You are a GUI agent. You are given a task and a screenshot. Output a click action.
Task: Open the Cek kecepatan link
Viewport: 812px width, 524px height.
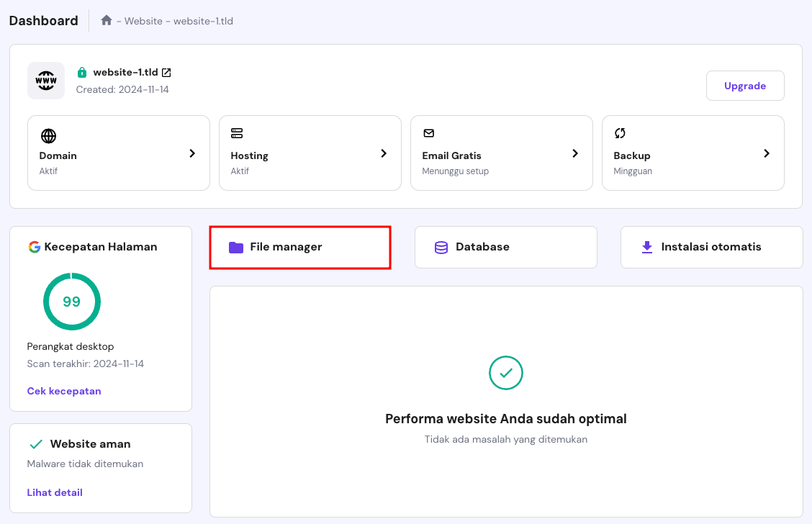pos(63,391)
